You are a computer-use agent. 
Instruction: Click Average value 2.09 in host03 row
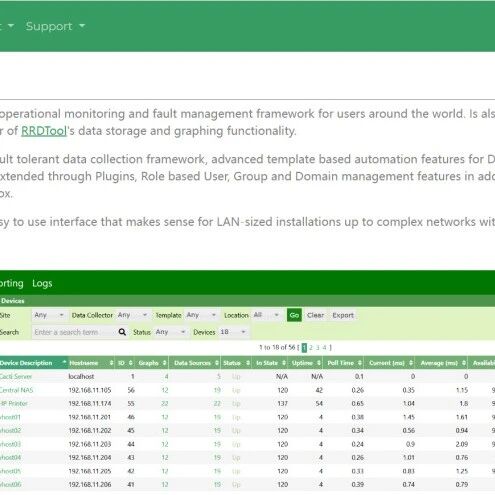(x=462, y=444)
